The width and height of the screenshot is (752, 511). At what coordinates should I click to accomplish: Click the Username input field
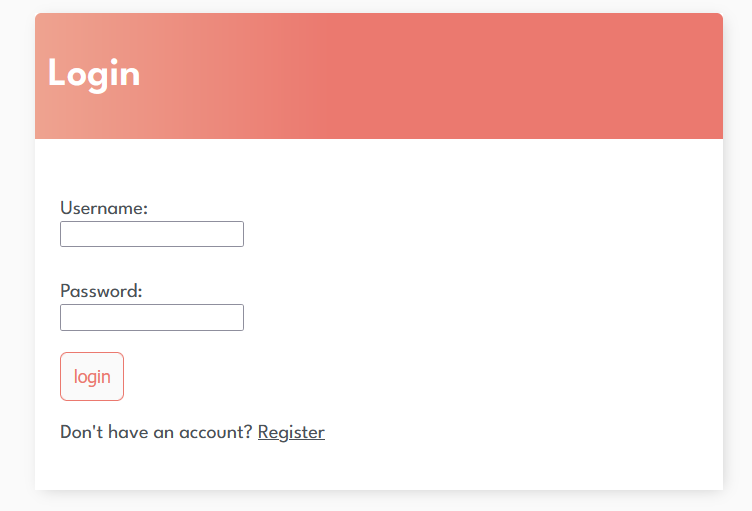152,234
